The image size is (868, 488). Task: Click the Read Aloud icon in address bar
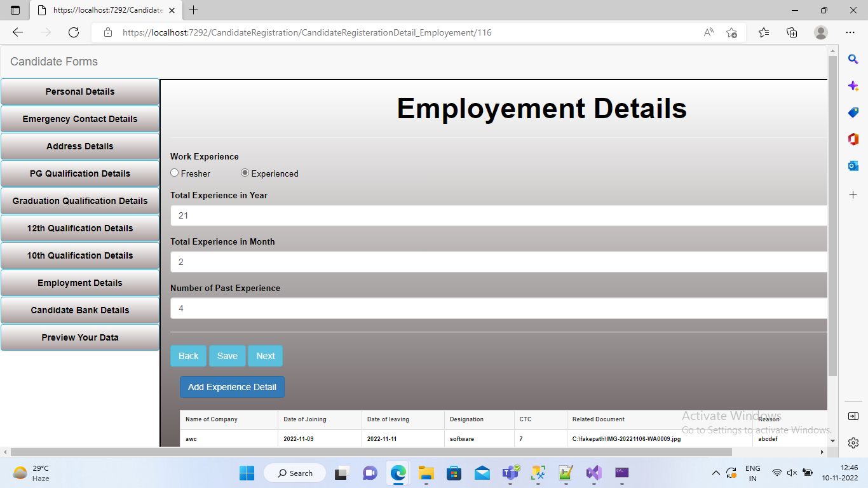[x=709, y=32]
